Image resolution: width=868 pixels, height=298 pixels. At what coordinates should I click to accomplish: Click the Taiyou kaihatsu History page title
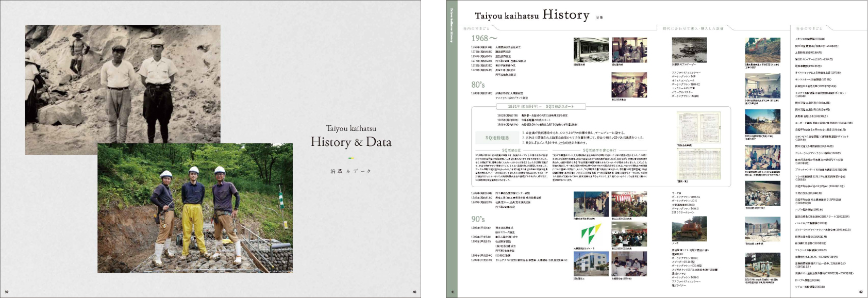532,15
